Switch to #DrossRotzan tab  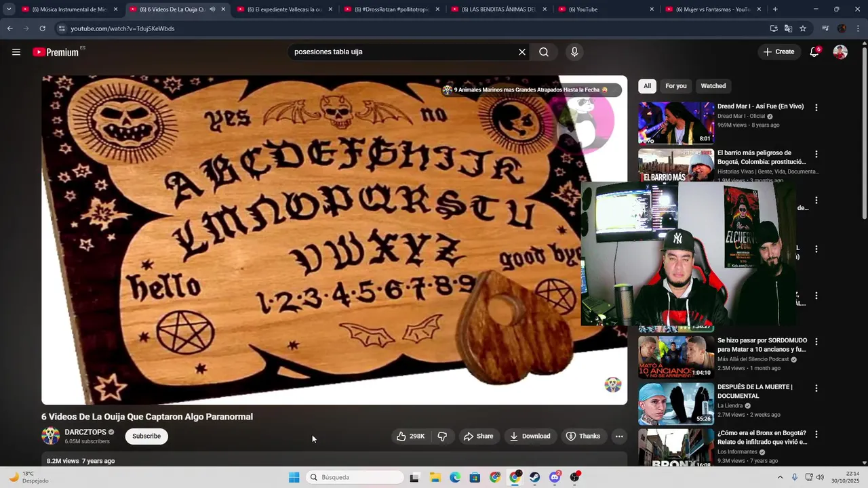(391, 9)
